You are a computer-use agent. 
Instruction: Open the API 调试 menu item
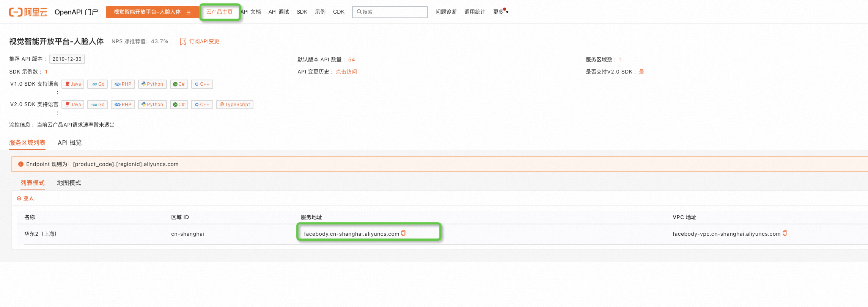[x=278, y=12]
